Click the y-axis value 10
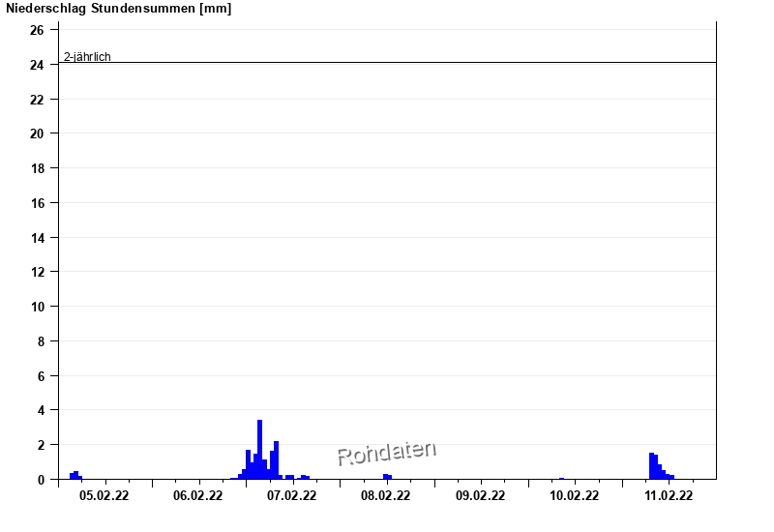 tap(37, 307)
